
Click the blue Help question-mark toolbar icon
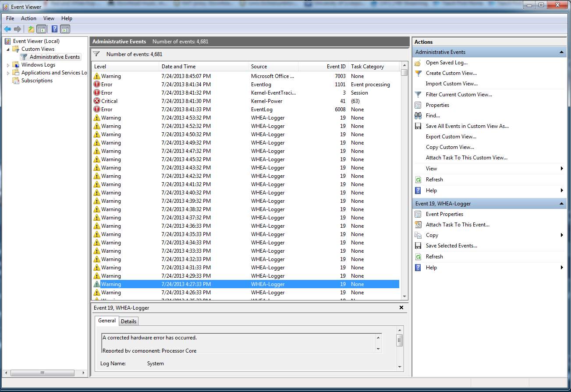[54, 29]
